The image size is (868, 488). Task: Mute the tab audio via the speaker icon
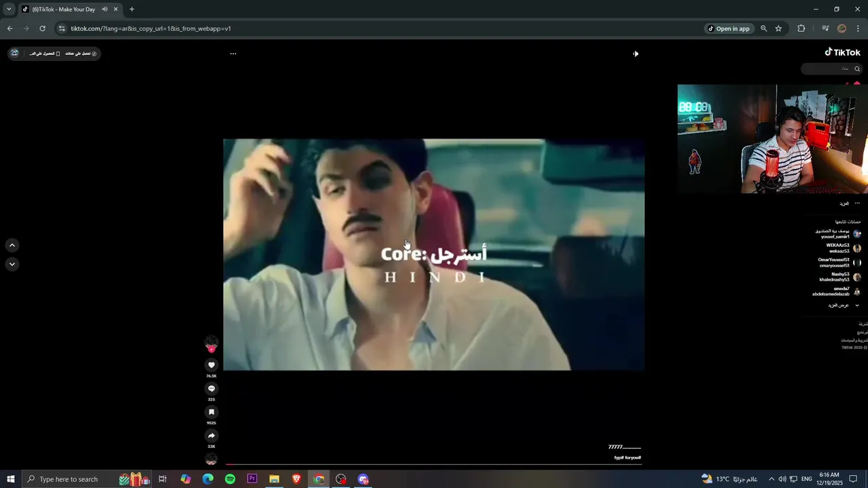[x=104, y=9]
